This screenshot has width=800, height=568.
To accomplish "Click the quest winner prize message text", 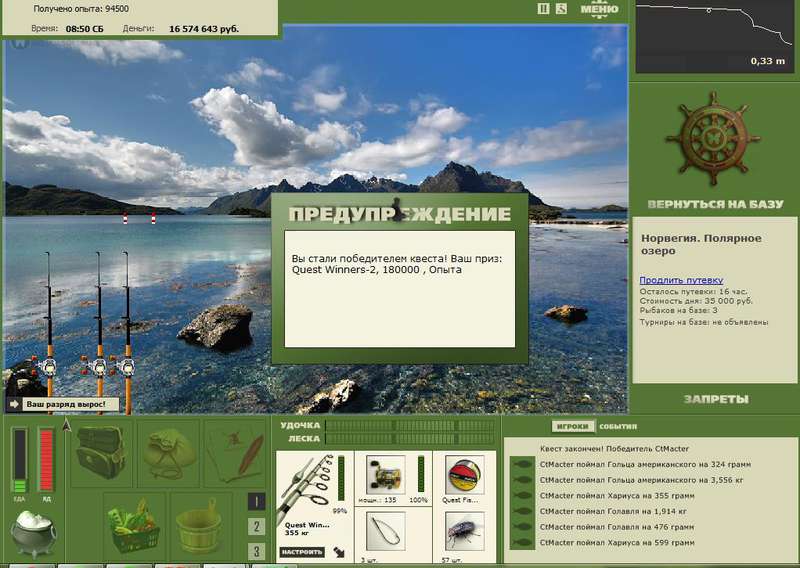I will click(397, 264).
